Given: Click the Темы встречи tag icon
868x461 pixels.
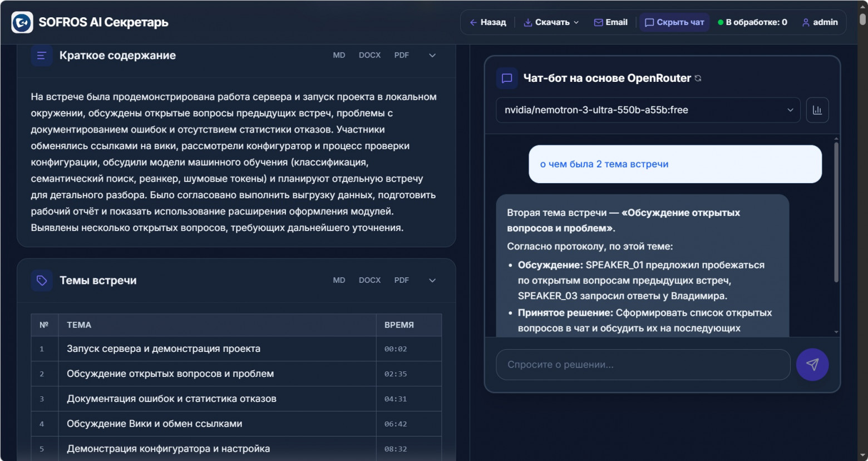Looking at the screenshot, I should coord(42,280).
